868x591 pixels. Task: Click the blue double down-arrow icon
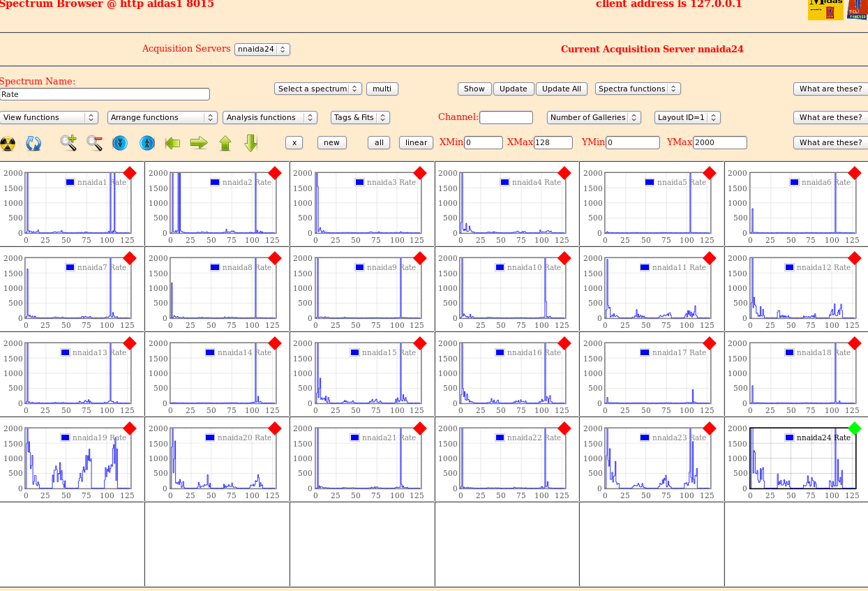(x=120, y=143)
